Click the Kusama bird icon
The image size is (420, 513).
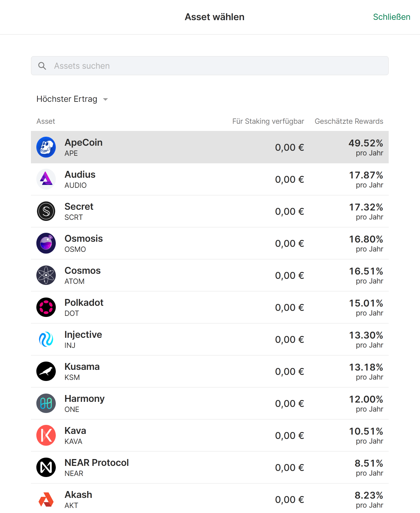(x=46, y=371)
